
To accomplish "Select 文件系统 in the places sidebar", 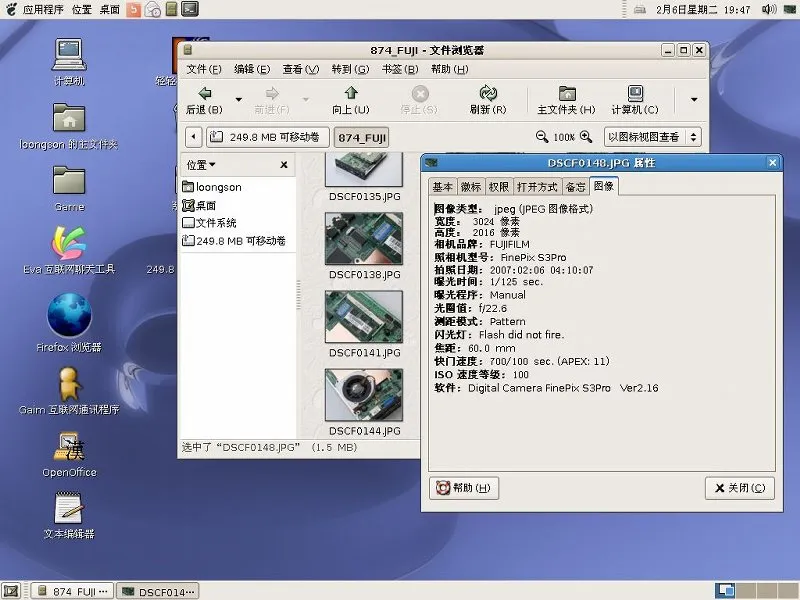I will [x=209, y=223].
